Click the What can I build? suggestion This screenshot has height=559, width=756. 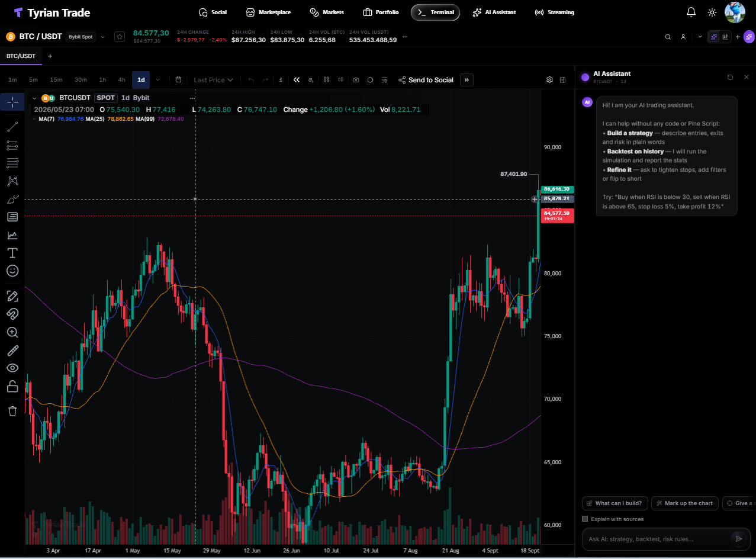coord(615,503)
